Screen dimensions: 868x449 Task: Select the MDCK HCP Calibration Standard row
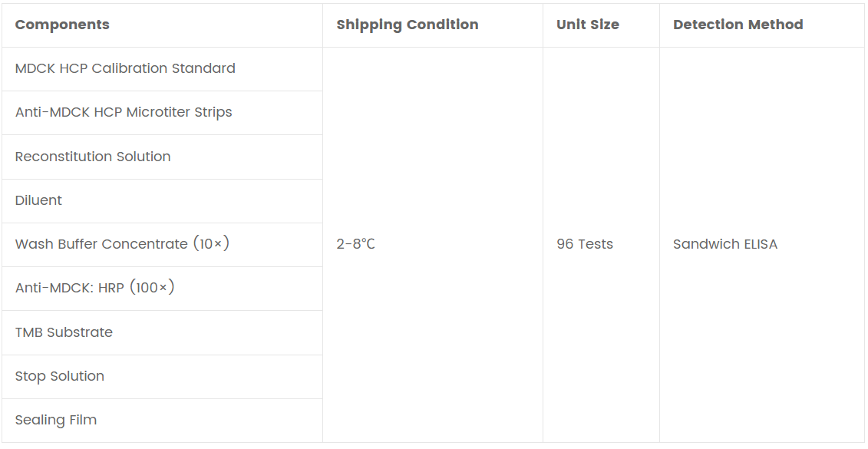(x=125, y=68)
